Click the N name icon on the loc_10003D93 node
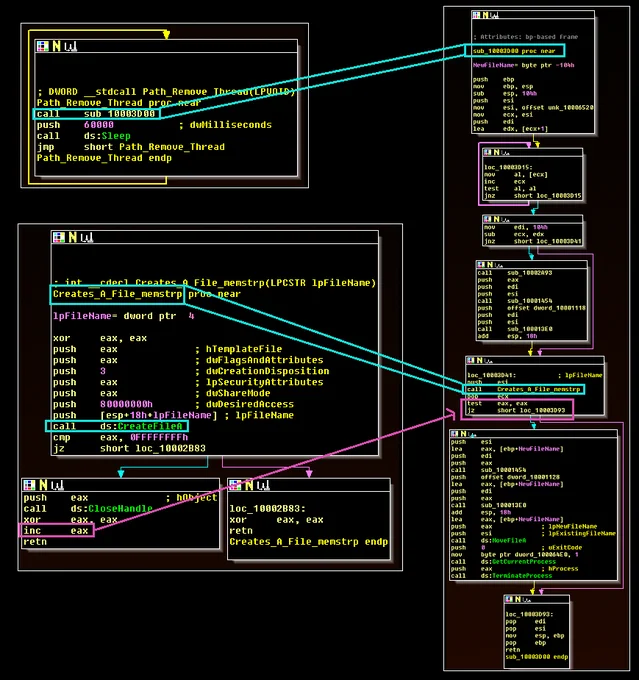 point(518,599)
